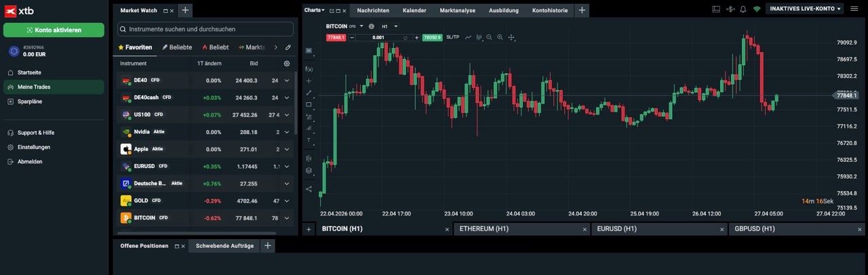Expand the Nvidia Aktie row
The width and height of the screenshot is (868, 275).
[286, 132]
